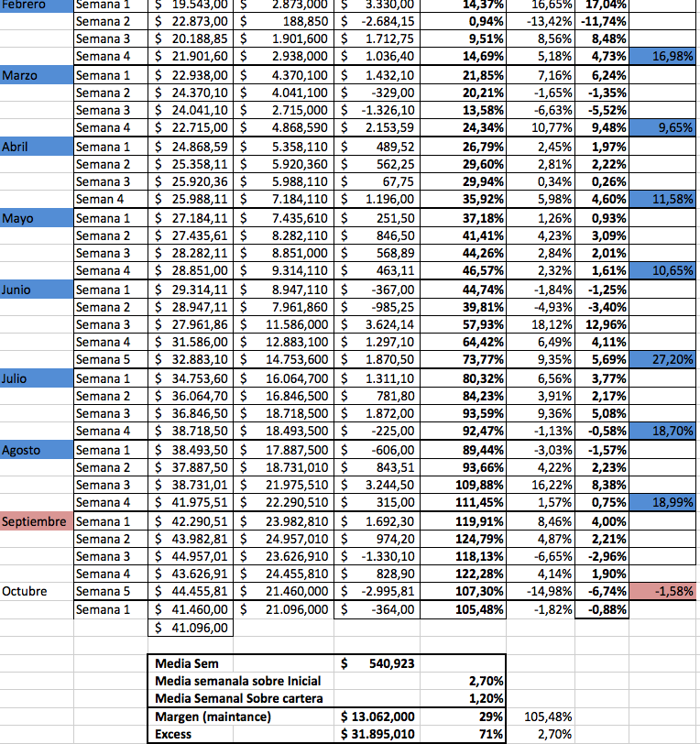700x744 pixels.
Task: Click Media Semanal Sobre cartera label
Action: pyautogui.click(x=239, y=698)
